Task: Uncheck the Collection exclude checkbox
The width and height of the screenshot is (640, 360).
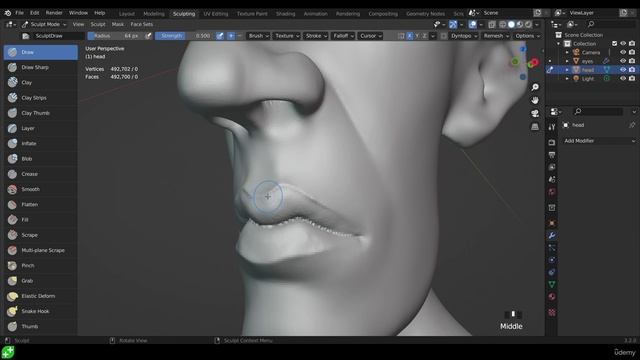Action: [x=614, y=43]
